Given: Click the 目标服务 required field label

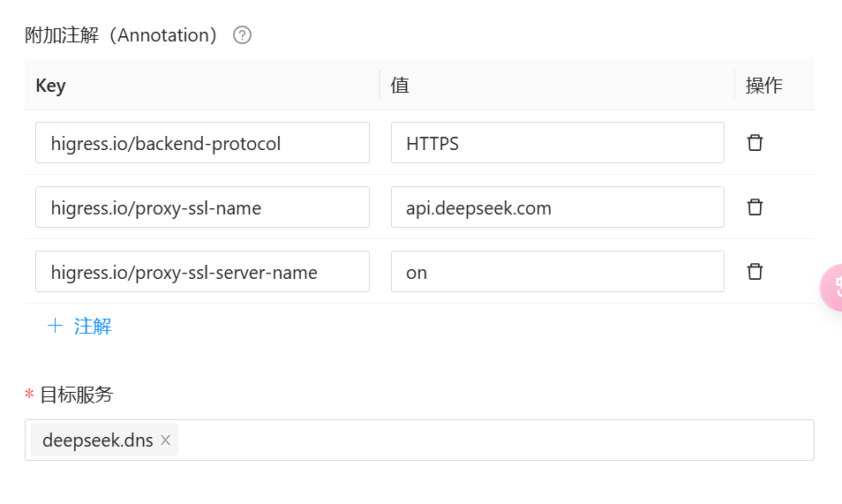Looking at the screenshot, I should pos(76,395).
